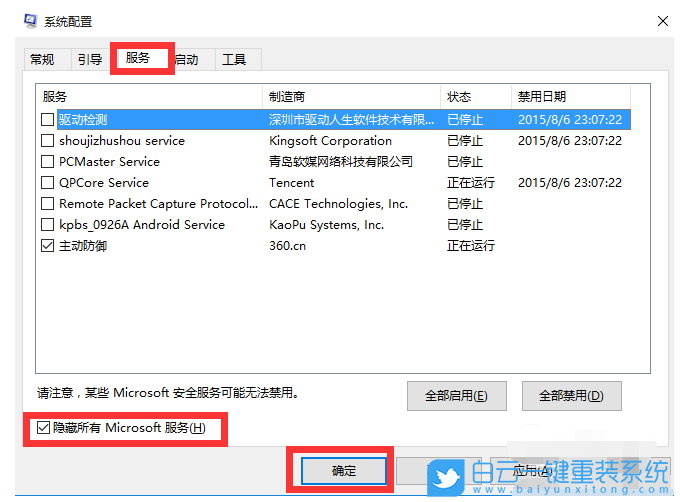
Task: Click QPCore Service's 正在运行 status
Action: (471, 183)
